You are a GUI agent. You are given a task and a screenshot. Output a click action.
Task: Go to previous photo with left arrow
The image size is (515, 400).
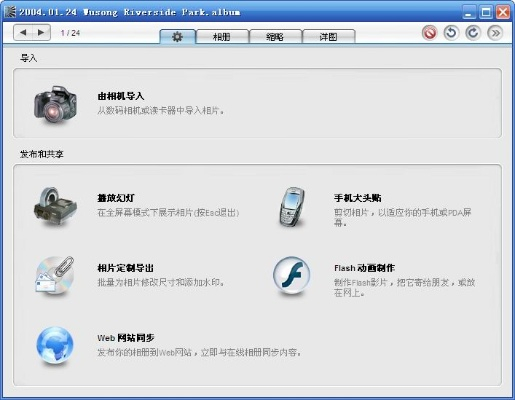click(x=23, y=33)
